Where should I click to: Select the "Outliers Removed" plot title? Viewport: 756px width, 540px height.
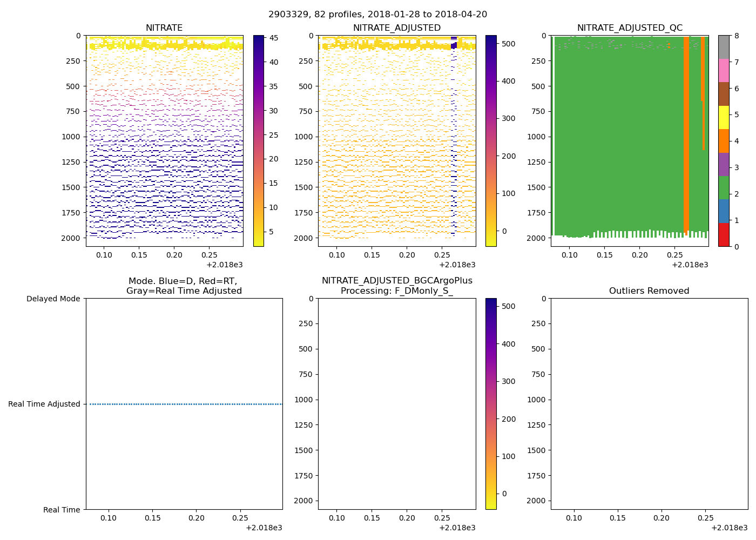[649, 291]
